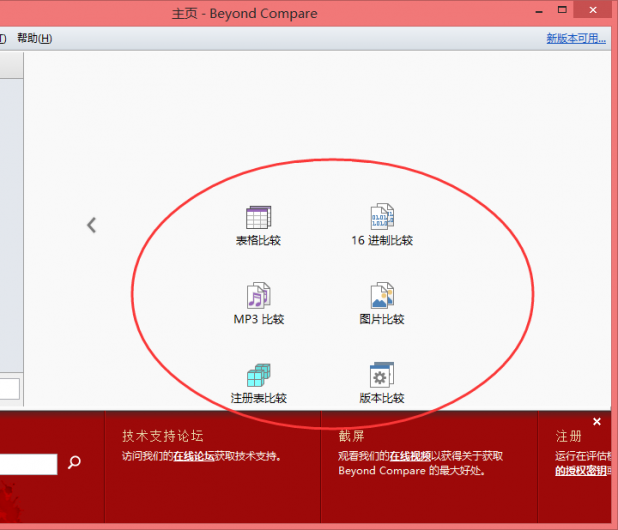Open the 帮助(H) menu
The width and height of the screenshot is (618, 530).
[35, 38]
